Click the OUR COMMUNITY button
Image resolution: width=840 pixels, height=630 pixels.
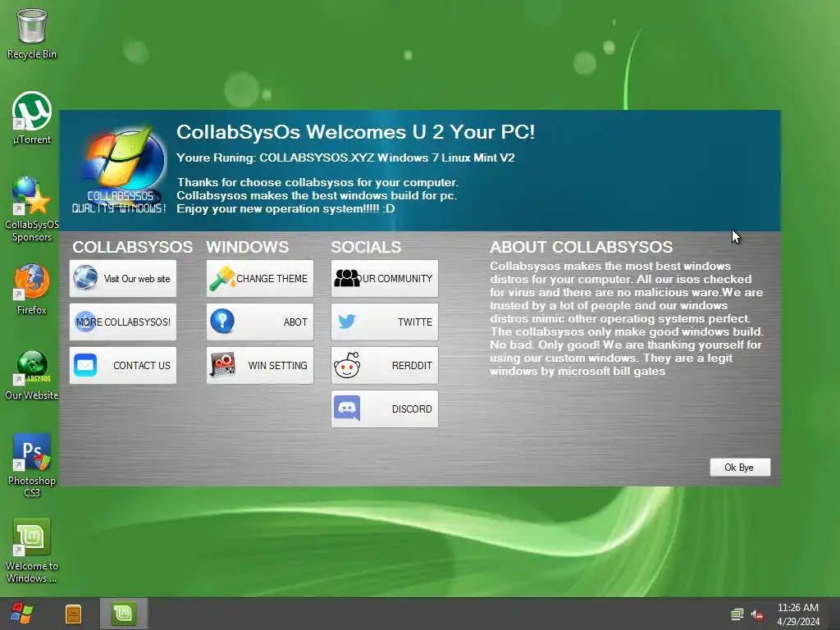(x=385, y=279)
